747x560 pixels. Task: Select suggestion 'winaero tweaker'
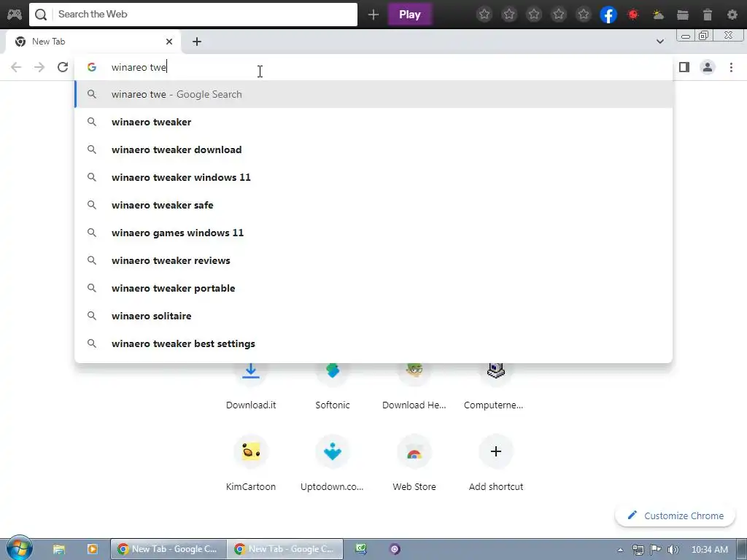pos(373,122)
